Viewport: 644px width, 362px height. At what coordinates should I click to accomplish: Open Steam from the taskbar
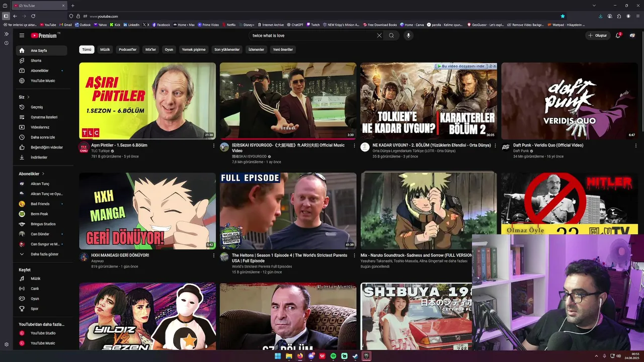(x=355, y=356)
